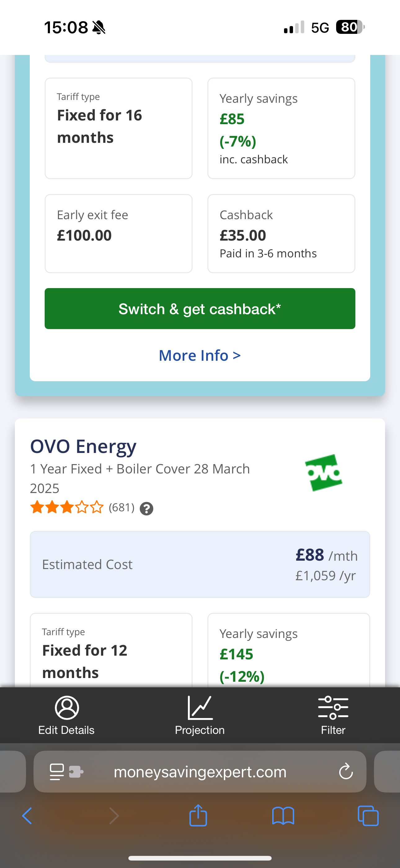
Task: Open the OVO Energy tariff title
Action: (83, 446)
